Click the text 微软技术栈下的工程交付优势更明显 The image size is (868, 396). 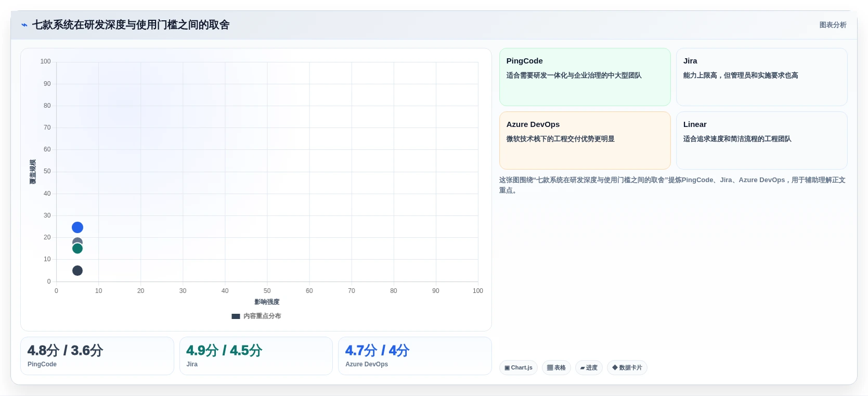(560, 139)
